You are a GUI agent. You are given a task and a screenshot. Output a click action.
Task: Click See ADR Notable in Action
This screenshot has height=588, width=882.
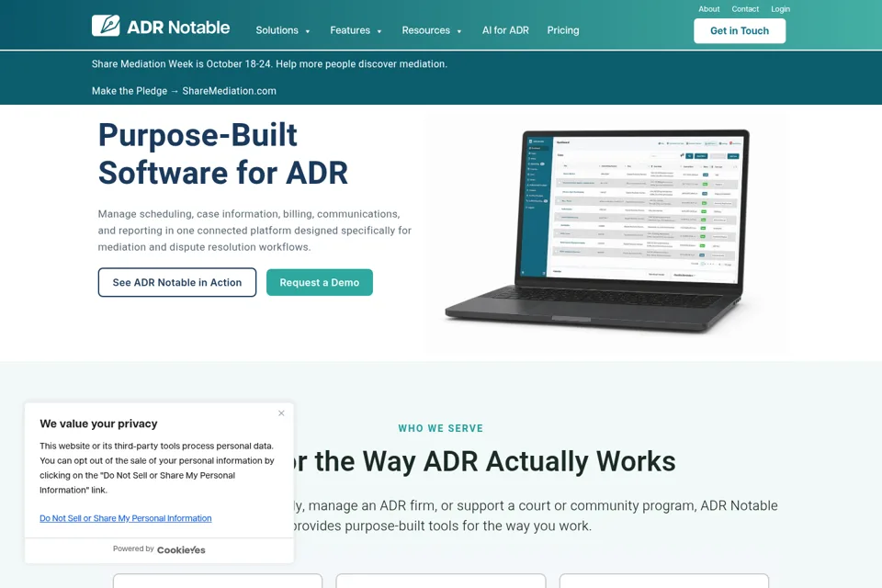(x=177, y=282)
